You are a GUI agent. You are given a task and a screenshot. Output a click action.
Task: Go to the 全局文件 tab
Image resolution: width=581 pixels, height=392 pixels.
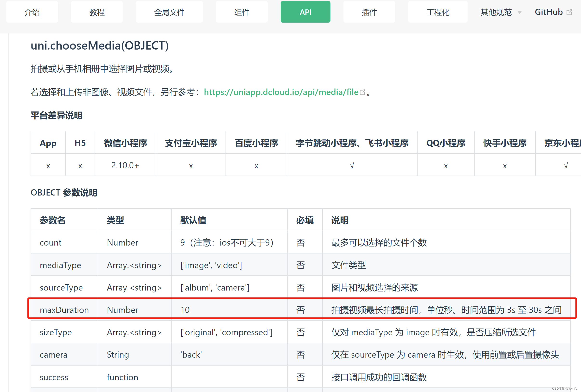pos(169,12)
